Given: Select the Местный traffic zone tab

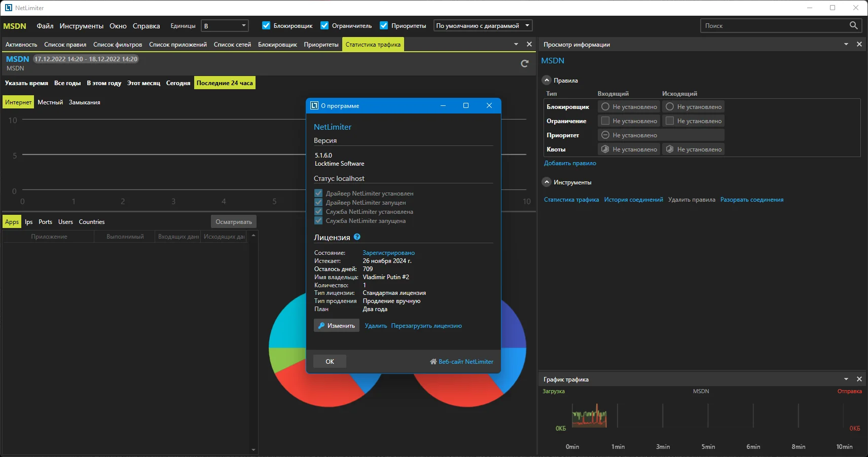Looking at the screenshot, I should point(50,102).
